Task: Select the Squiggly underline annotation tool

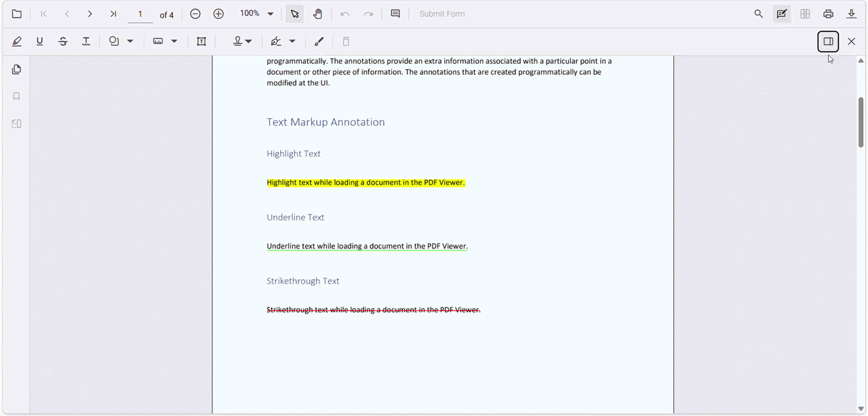Action: click(x=86, y=41)
